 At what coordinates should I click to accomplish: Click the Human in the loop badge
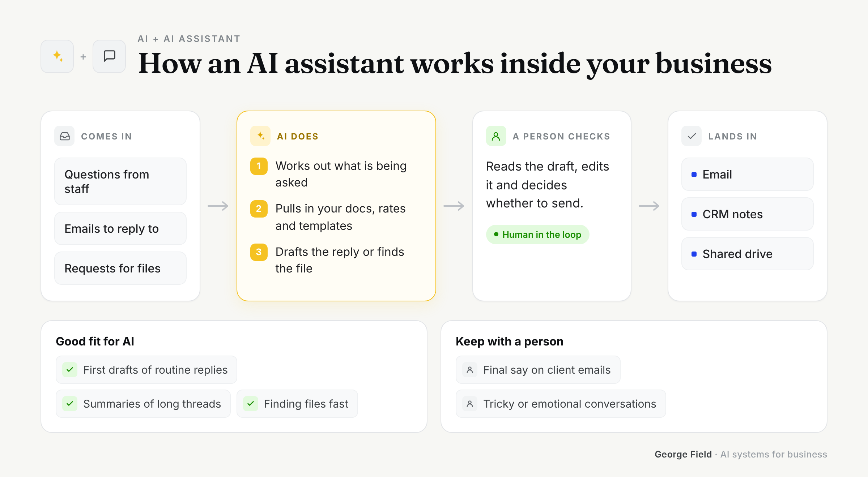click(537, 235)
